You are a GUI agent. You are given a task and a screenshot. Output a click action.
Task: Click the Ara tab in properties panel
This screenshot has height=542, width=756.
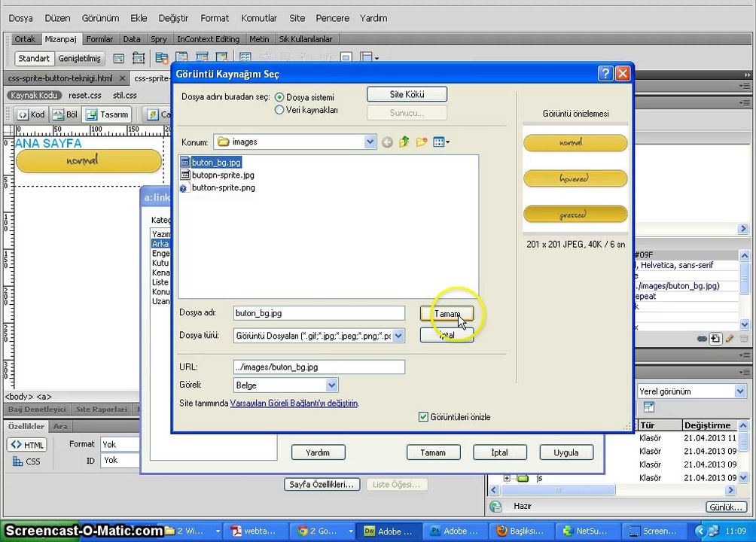(x=60, y=426)
